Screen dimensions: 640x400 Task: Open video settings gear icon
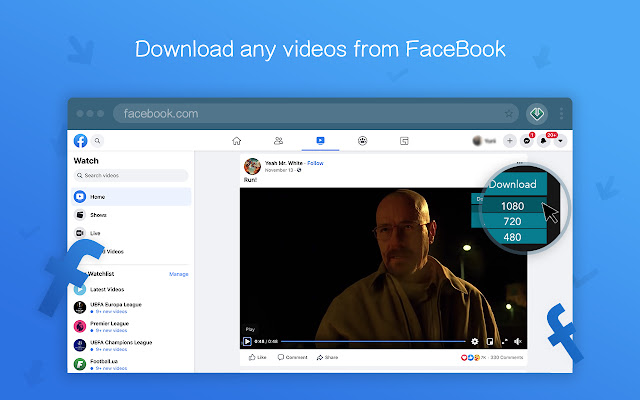[x=475, y=342]
